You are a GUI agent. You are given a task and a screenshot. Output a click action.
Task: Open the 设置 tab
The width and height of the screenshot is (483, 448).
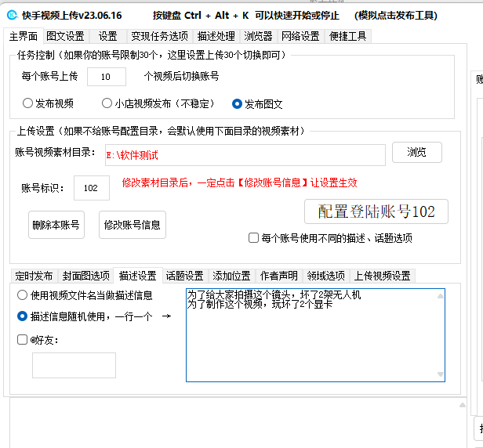pyautogui.click(x=108, y=36)
